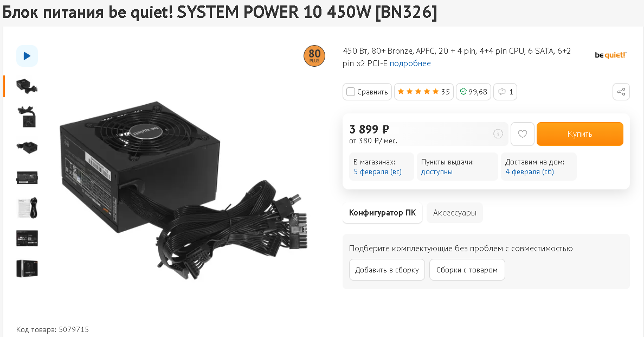
Task: Click the orange Купить button
Action: 580,134
